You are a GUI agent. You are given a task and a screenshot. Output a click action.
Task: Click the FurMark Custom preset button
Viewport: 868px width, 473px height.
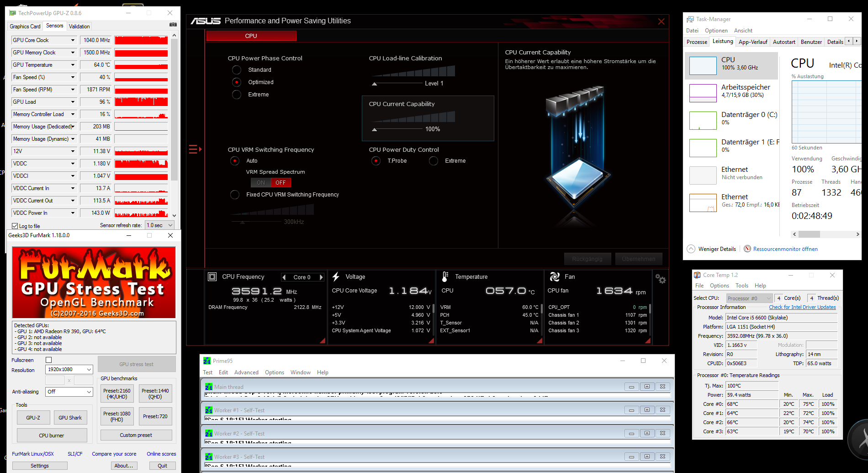click(x=136, y=435)
